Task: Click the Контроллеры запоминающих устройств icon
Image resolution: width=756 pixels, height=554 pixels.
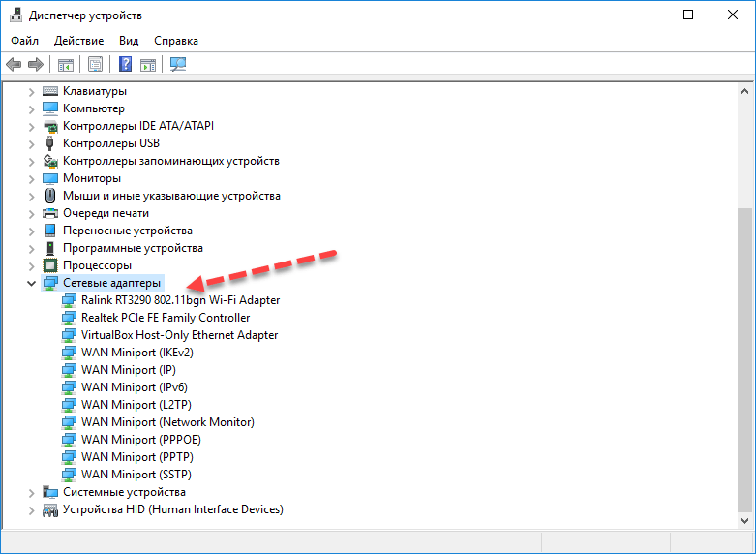Action: 50,161
